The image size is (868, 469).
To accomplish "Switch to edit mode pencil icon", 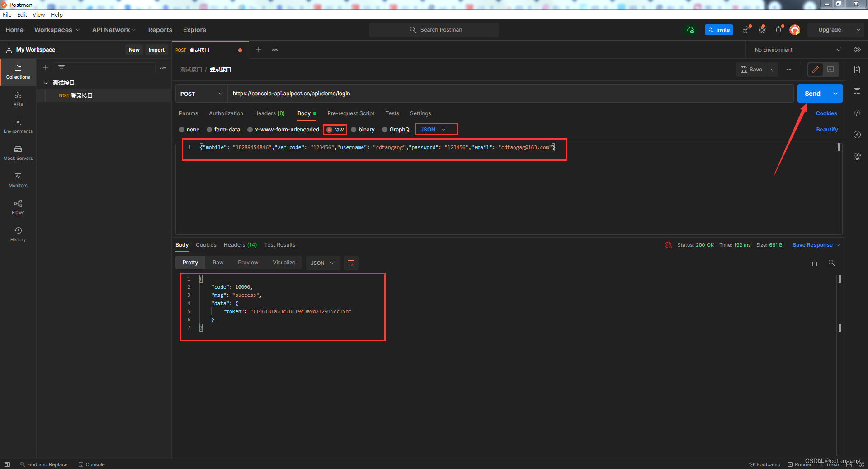I will coord(816,70).
